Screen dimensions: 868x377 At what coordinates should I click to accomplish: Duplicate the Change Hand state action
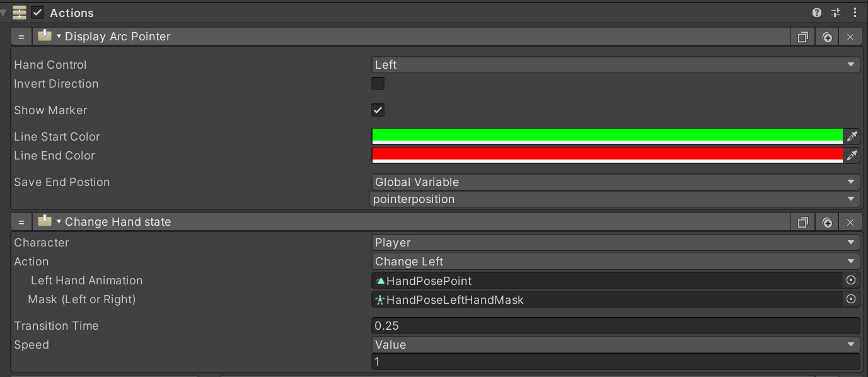click(802, 223)
